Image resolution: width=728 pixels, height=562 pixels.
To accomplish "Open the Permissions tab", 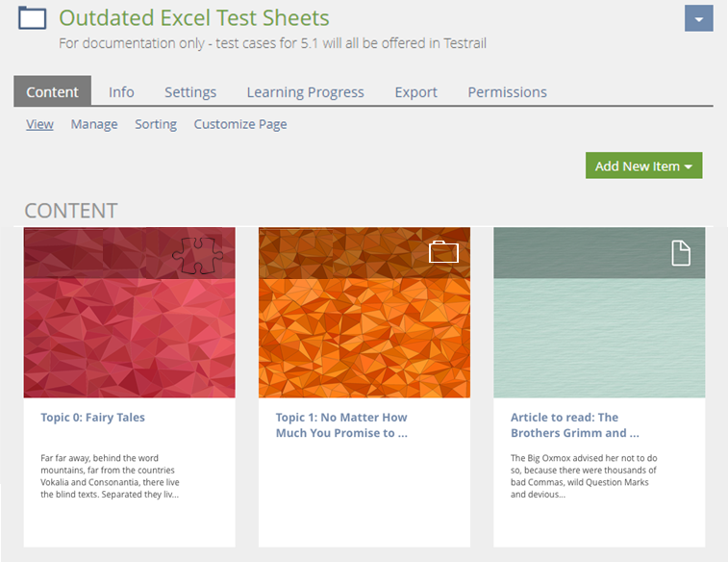I will tap(507, 92).
